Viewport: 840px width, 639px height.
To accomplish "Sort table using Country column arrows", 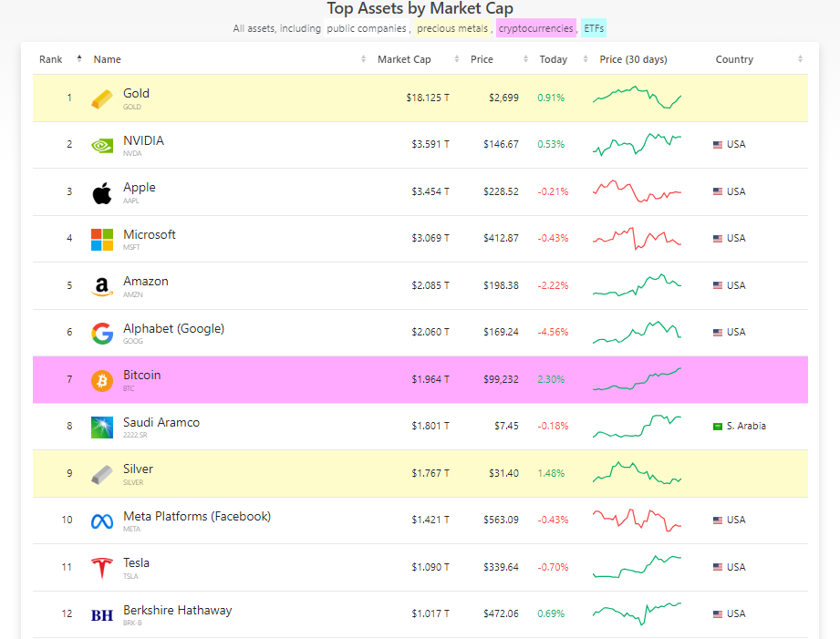I will pos(800,59).
